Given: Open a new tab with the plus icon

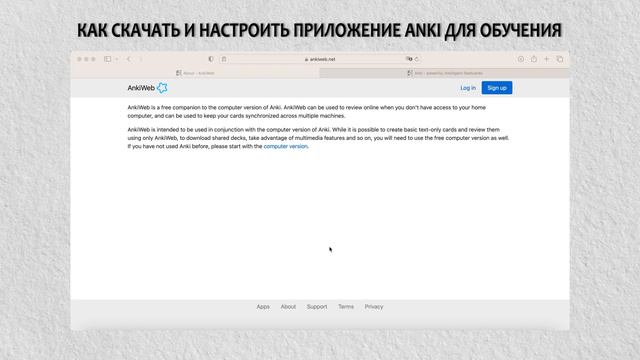Looking at the screenshot, I should tap(547, 59).
